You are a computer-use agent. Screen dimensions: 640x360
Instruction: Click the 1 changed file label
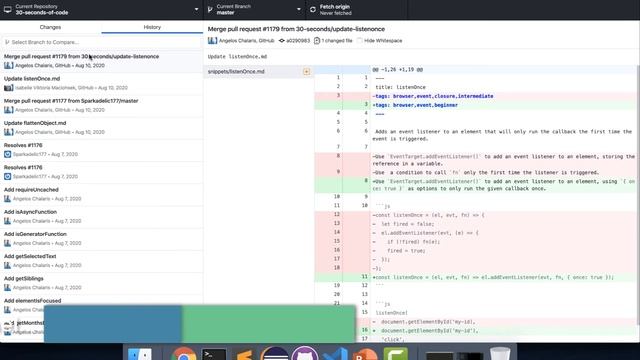pos(337,41)
